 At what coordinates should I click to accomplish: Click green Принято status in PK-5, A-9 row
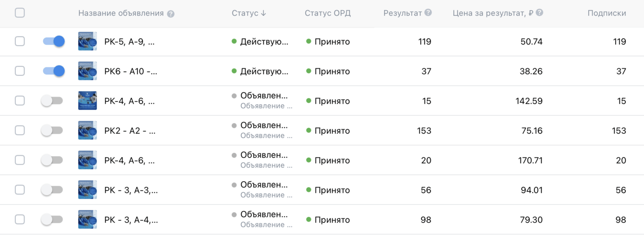coord(332,42)
